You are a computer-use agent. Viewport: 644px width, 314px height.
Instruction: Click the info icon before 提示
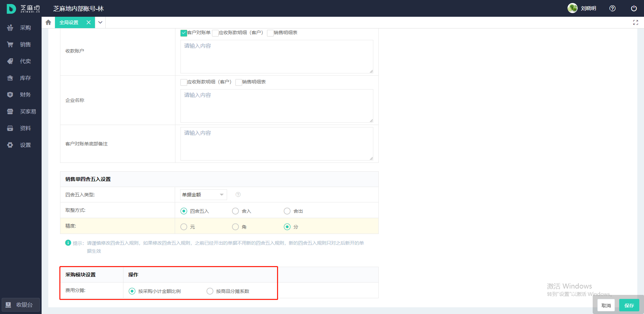click(x=68, y=243)
